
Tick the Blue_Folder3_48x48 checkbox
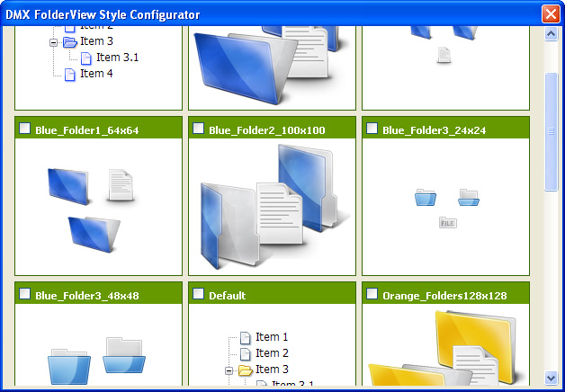pos(24,294)
